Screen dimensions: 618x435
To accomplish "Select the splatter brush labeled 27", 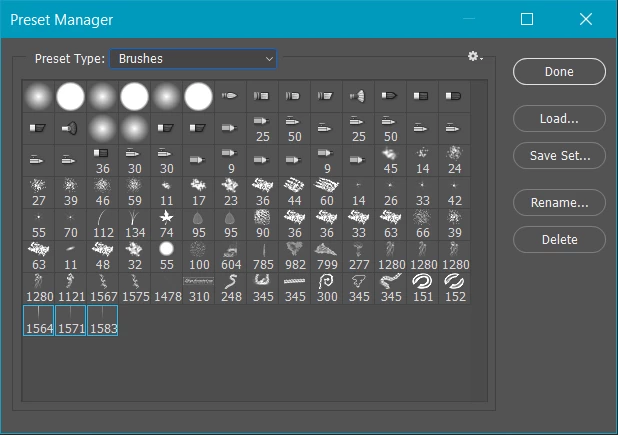I will (39, 193).
